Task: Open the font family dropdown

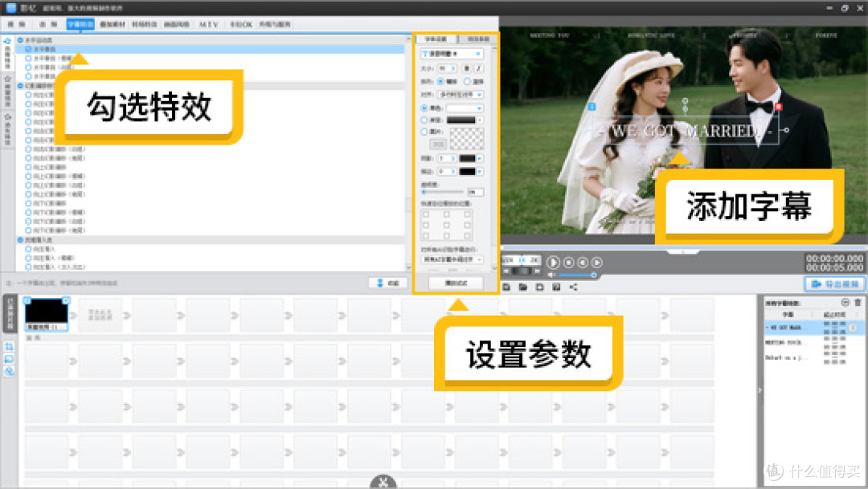Action: [x=452, y=54]
